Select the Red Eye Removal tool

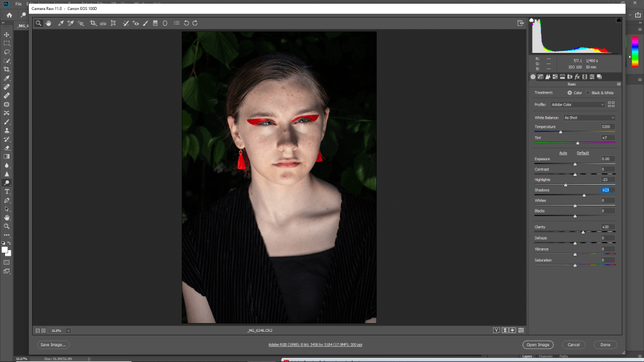click(x=136, y=23)
